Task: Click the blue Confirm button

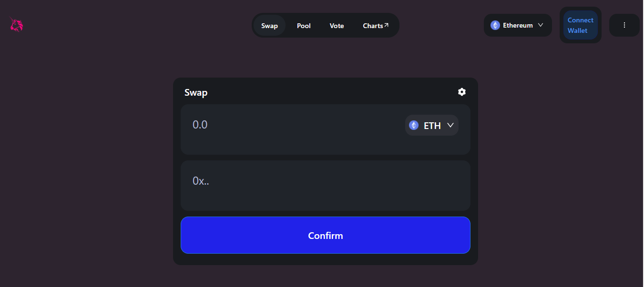Action: coord(326,235)
